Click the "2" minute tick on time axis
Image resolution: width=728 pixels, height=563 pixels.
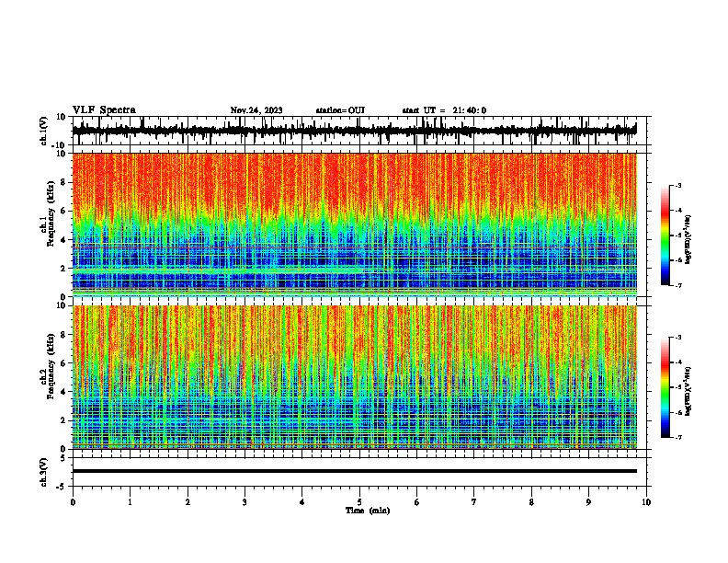coord(188,502)
